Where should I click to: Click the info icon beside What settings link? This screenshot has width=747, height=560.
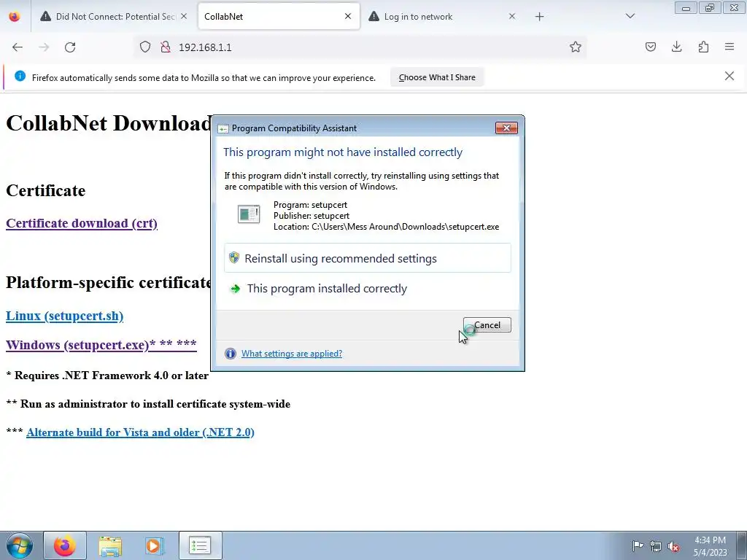(x=230, y=354)
